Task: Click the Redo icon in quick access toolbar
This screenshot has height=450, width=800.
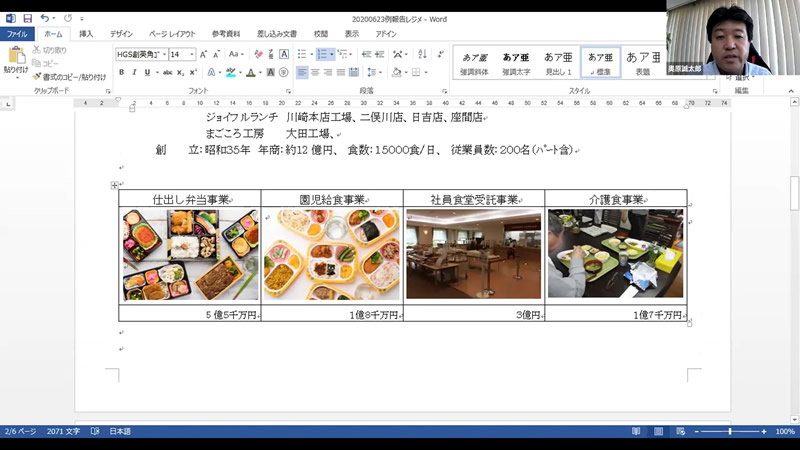Action: click(68, 18)
